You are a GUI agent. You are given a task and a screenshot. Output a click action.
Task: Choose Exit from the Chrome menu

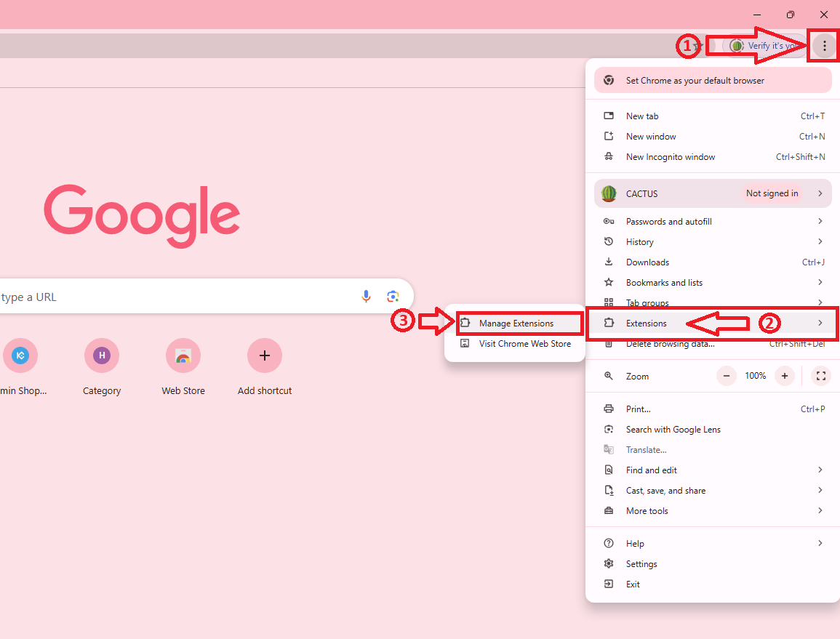[713, 584]
